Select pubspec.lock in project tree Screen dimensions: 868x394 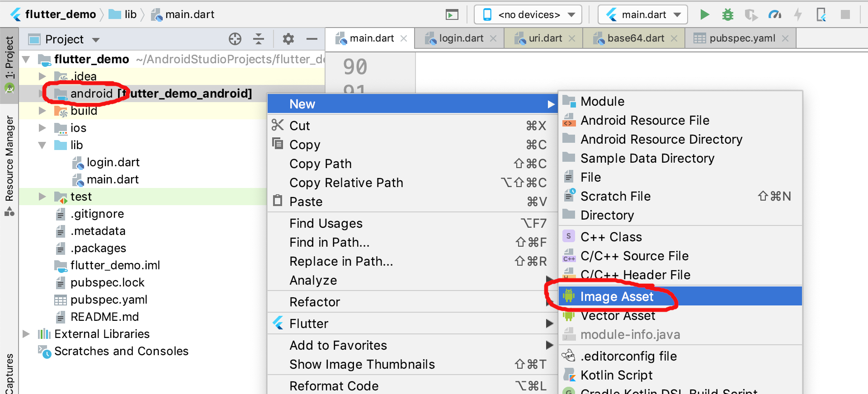(x=108, y=282)
